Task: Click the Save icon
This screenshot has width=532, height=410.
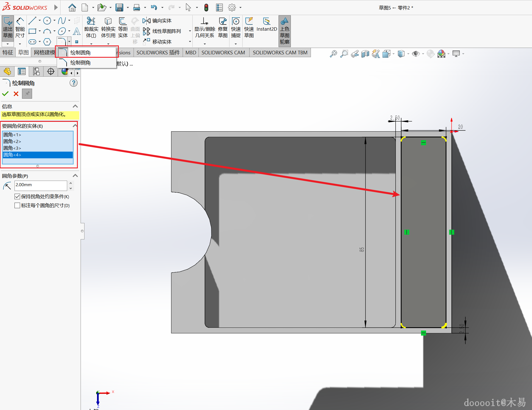Action: click(x=119, y=8)
